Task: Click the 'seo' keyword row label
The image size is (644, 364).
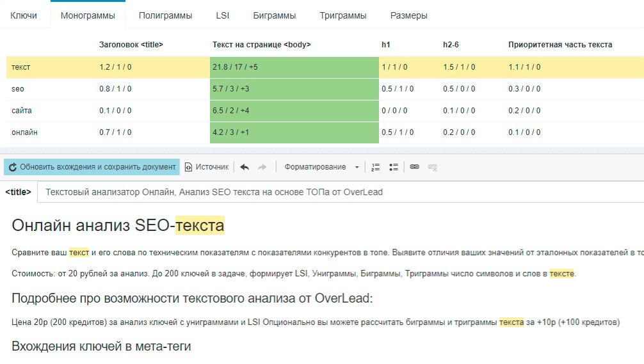Action: click(x=18, y=89)
